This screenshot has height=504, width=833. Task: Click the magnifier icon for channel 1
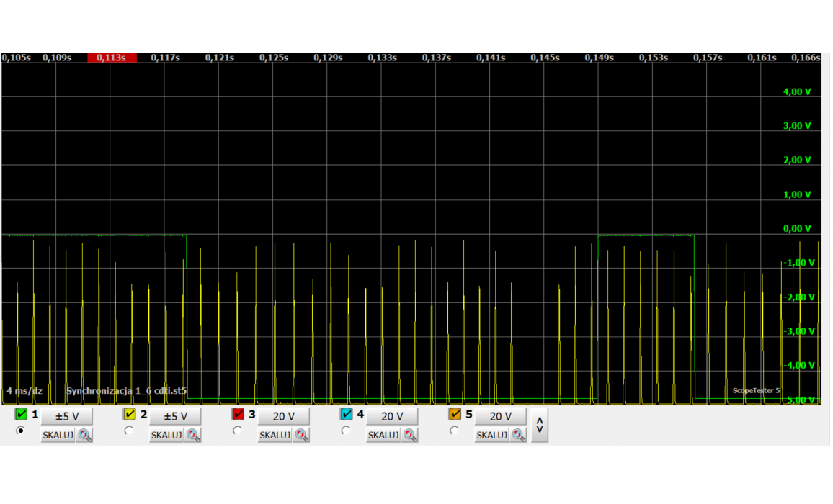85,435
